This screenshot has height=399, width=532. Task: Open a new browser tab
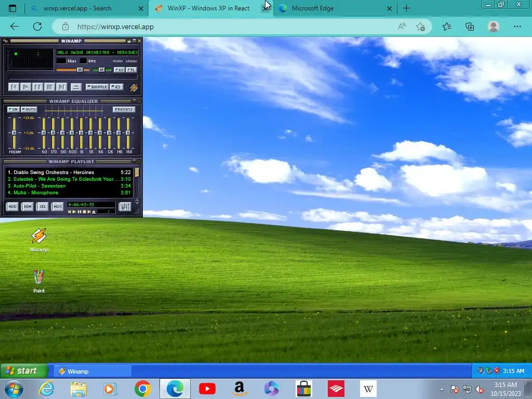tap(406, 8)
